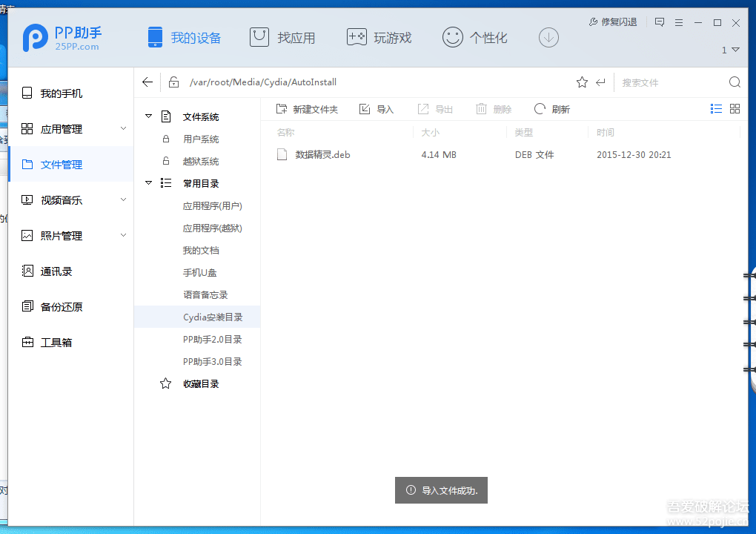This screenshot has height=534, width=756.
Task: Collapse the 常用目录 tree node
Action: click(x=148, y=183)
